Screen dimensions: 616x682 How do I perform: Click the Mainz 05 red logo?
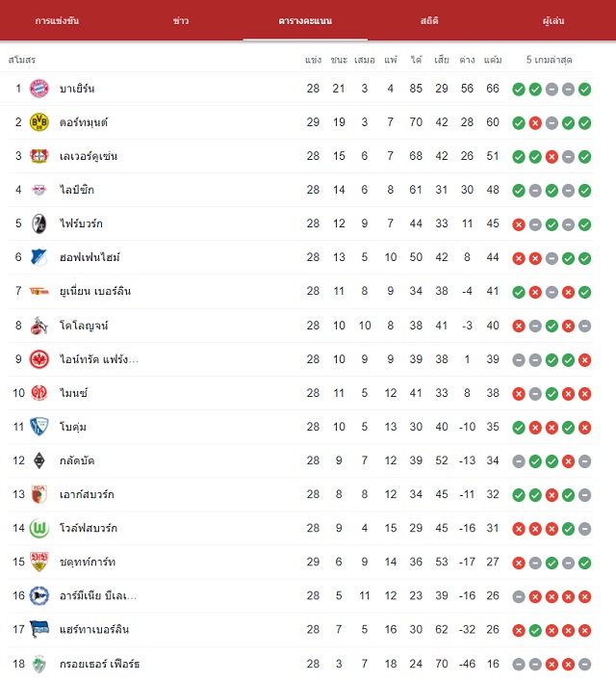(39, 393)
